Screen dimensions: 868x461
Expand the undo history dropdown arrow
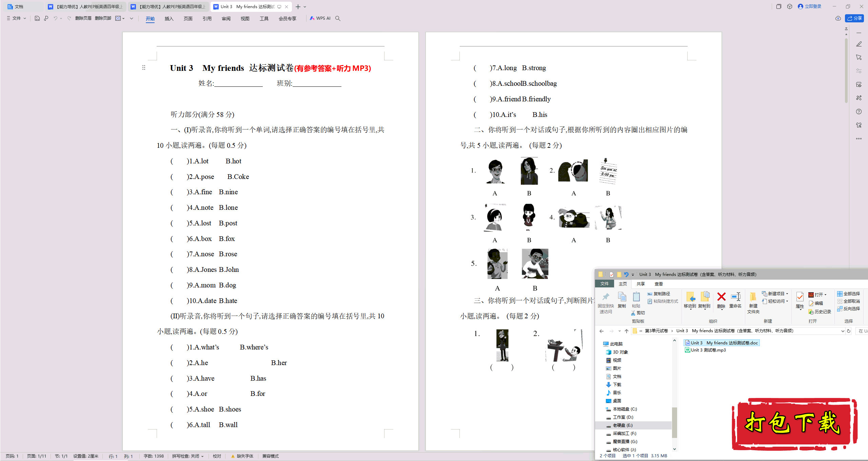(61, 18)
